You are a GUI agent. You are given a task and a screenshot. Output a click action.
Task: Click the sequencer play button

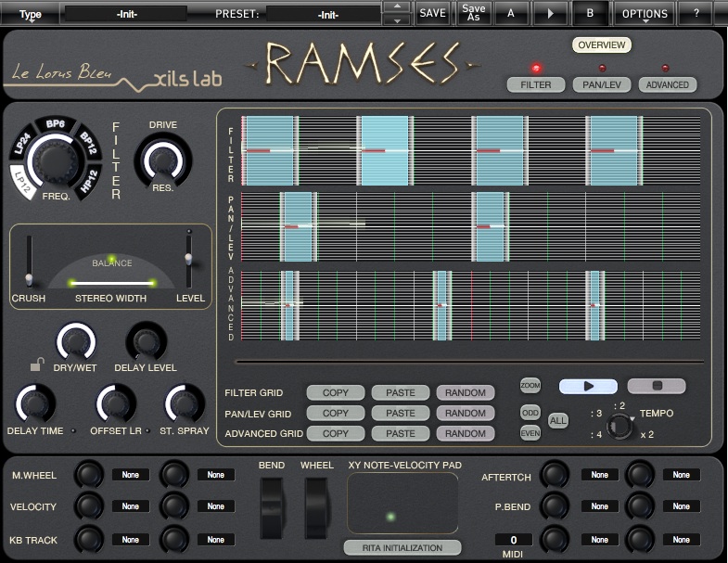[588, 386]
